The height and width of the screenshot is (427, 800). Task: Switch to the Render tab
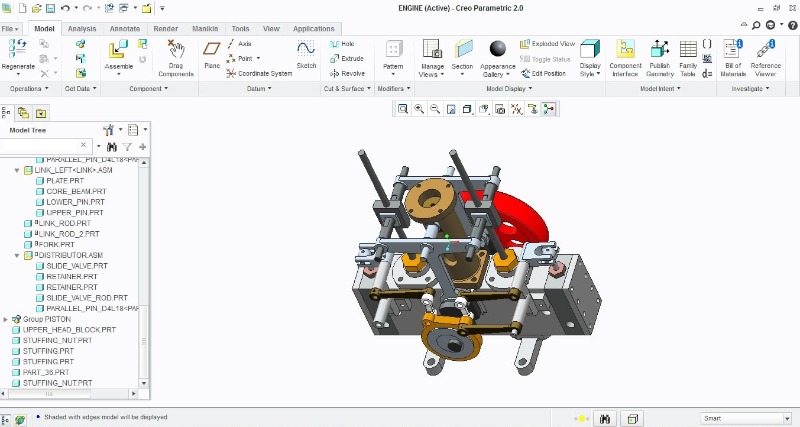click(x=166, y=29)
